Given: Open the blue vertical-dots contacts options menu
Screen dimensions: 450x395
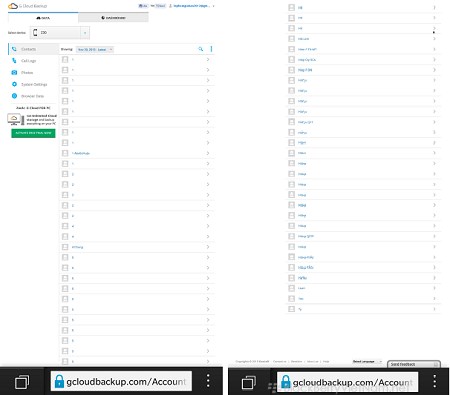Looking at the screenshot, I should (x=211, y=49).
